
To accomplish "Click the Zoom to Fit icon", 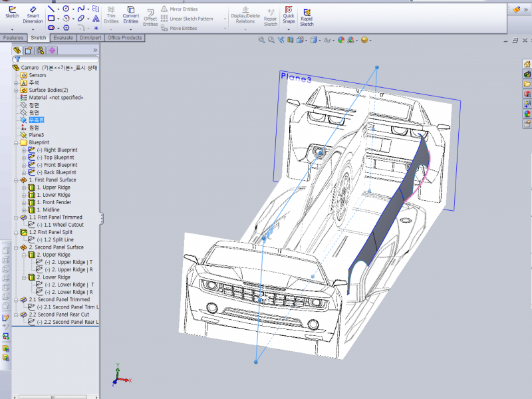I will (x=262, y=41).
